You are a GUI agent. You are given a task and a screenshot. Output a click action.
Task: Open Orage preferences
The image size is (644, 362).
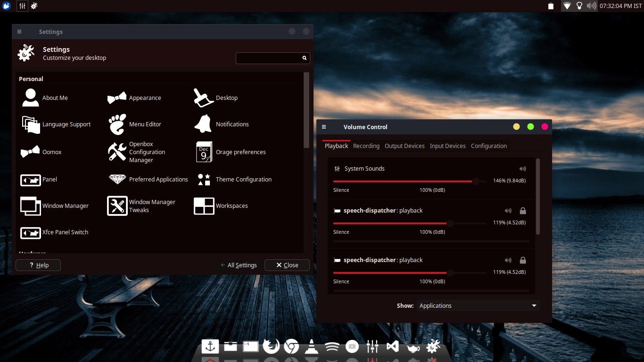pyautogui.click(x=231, y=152)
